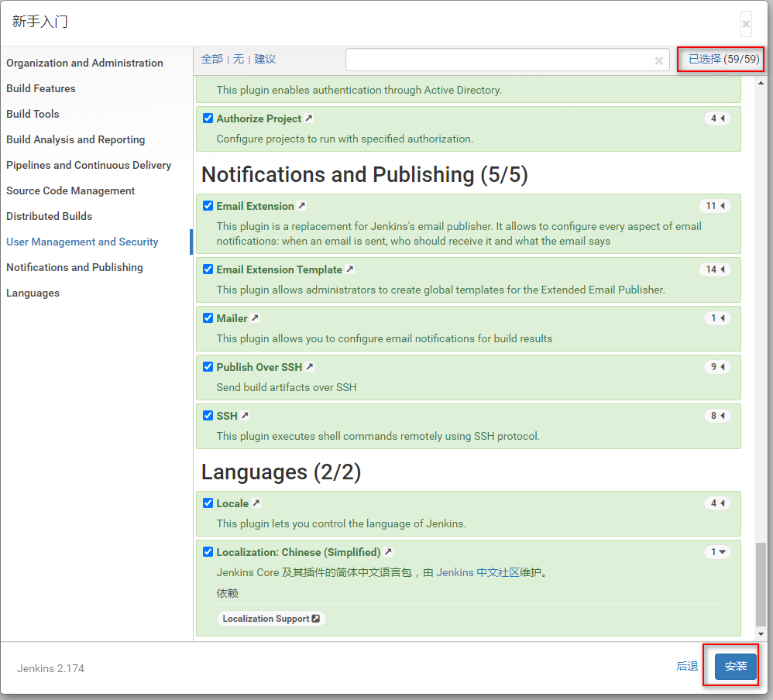Uncheck the SSH plugin checkbox
Viewport: 773px width, 700px height.
pos(208,416)
